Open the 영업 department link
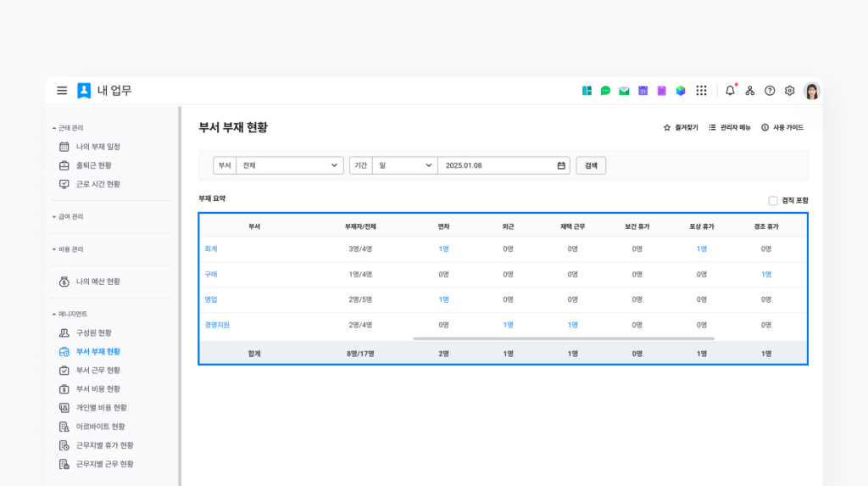 tap(211, 299)
